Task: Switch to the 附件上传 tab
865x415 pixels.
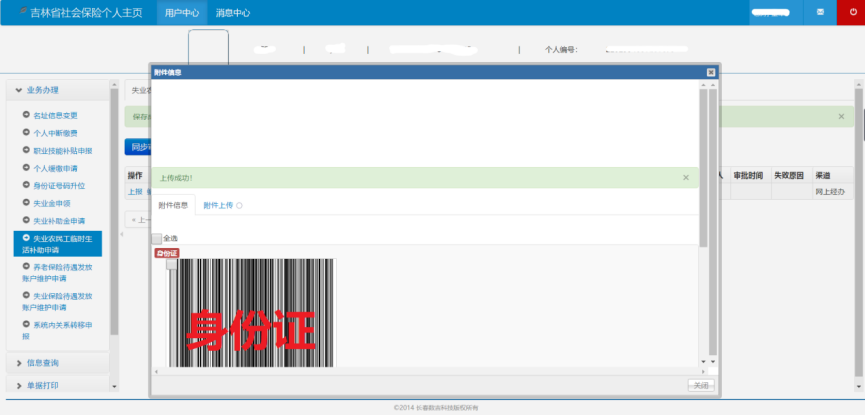Action: [218, 205]
